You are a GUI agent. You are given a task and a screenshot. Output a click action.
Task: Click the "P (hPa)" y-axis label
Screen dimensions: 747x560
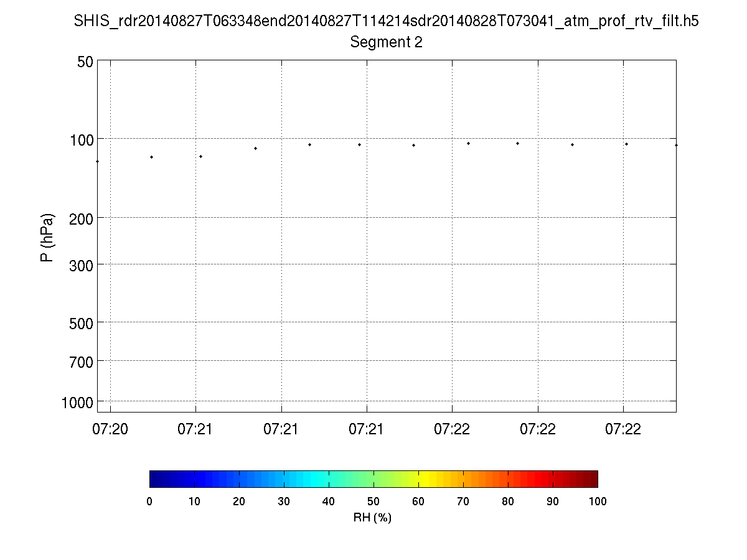point(47,237)
